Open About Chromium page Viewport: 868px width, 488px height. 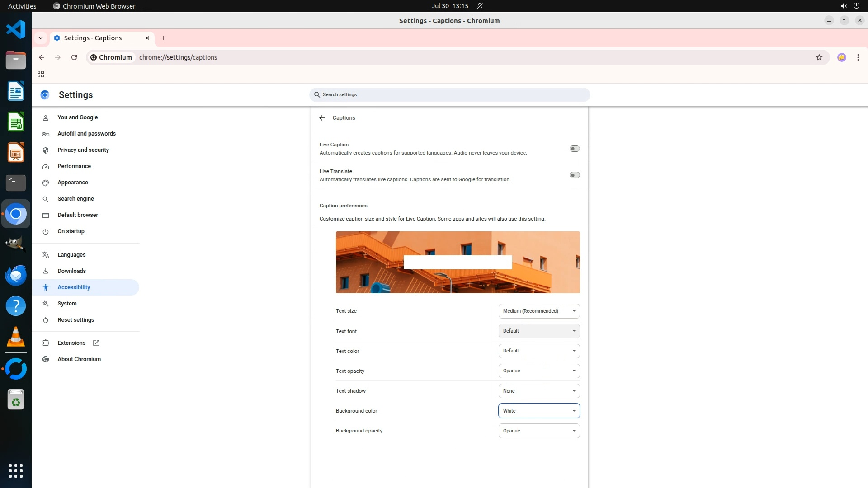pos(79,359)
